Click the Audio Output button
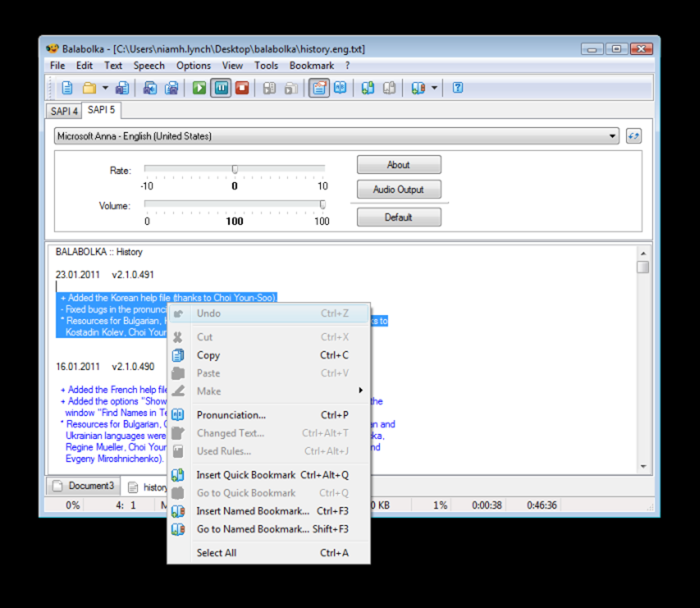Viewport: 700px width, 608px height. (x=399, y=189)
